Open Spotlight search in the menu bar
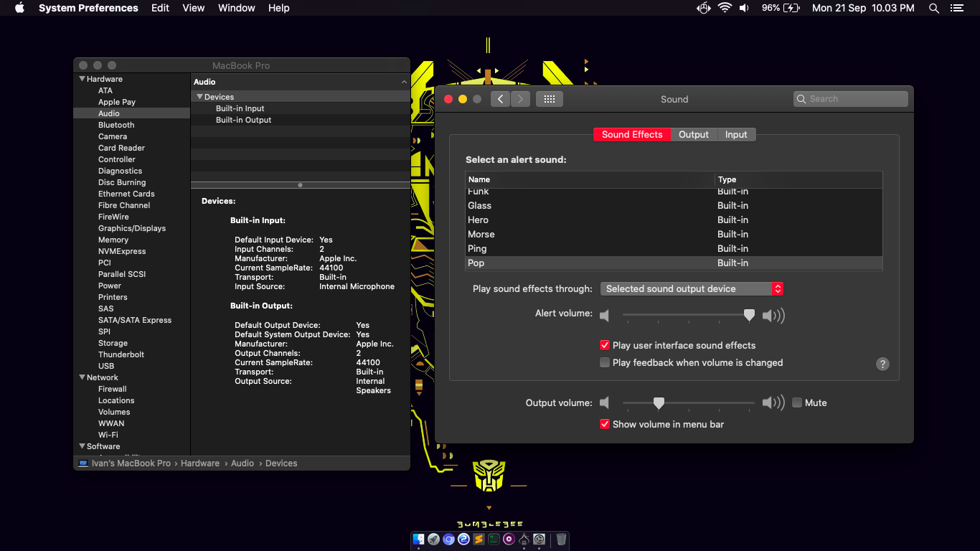Viewport: 980px width, 551px height. pos(933,8)
